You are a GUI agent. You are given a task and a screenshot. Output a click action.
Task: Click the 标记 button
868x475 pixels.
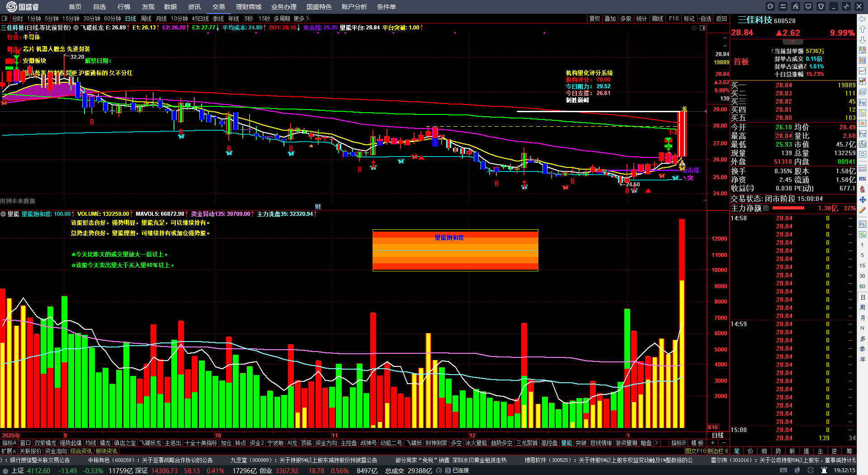(x=689, y=19)
